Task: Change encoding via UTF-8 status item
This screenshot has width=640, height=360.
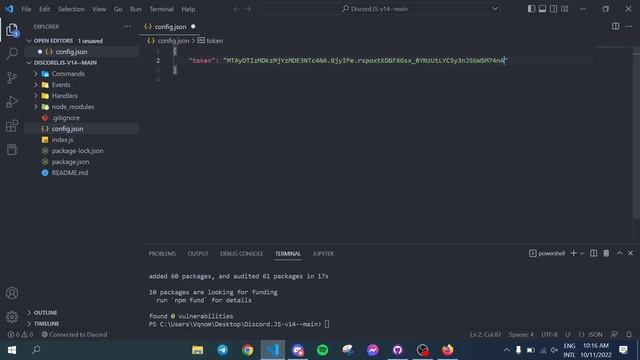Action: 549,334
